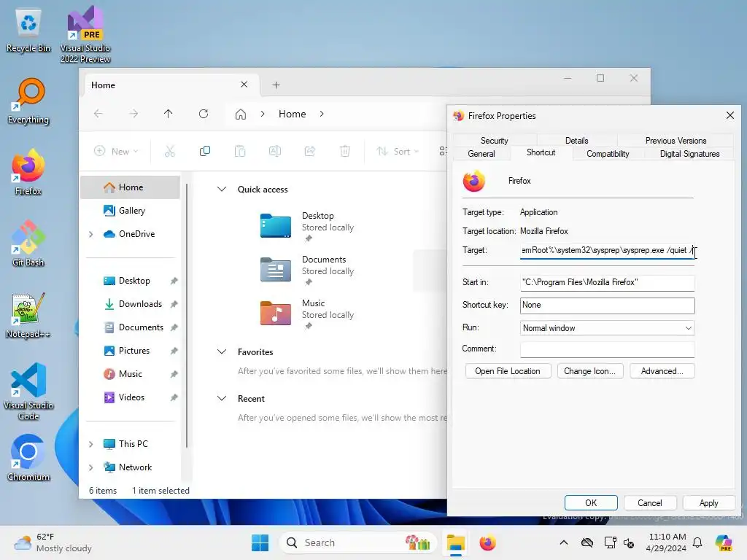
Task: Switch to the Details tab
Action: 576,141
